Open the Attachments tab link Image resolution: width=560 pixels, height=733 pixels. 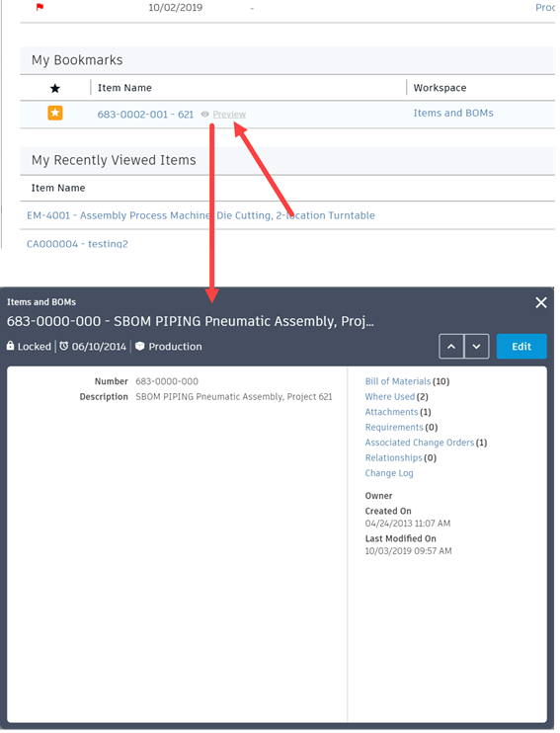pos(391,412)
